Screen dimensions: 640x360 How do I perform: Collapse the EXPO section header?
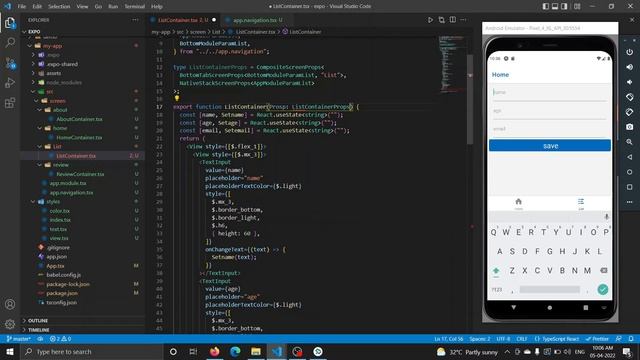coord(82,31)
